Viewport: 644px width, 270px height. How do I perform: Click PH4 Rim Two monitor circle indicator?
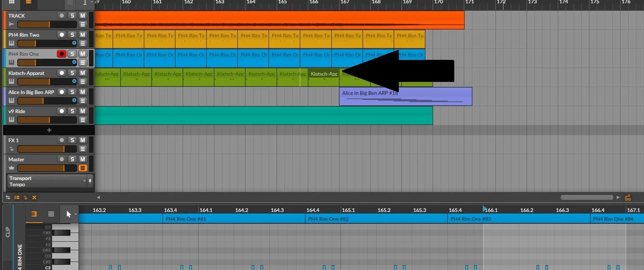74,43
